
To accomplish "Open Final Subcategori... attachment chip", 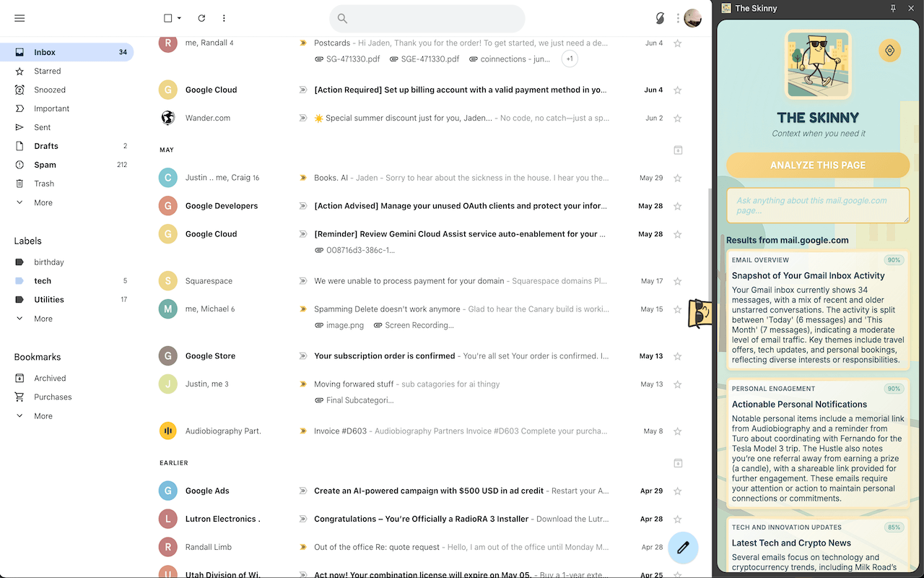I will click(x=354, y=400).
